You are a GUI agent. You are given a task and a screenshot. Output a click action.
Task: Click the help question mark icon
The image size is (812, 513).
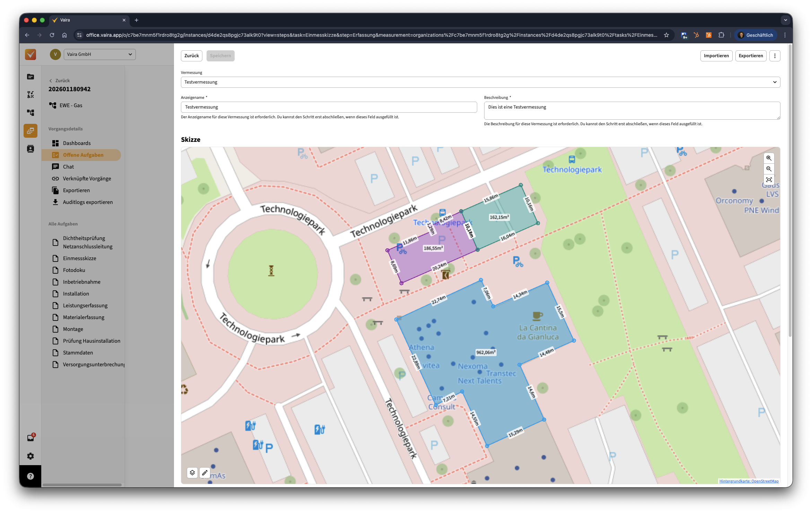point(30,476)
